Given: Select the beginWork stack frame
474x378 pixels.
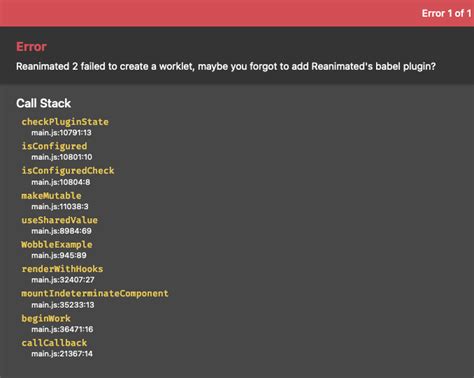Looking at the screenshot, I should (46, 318).
